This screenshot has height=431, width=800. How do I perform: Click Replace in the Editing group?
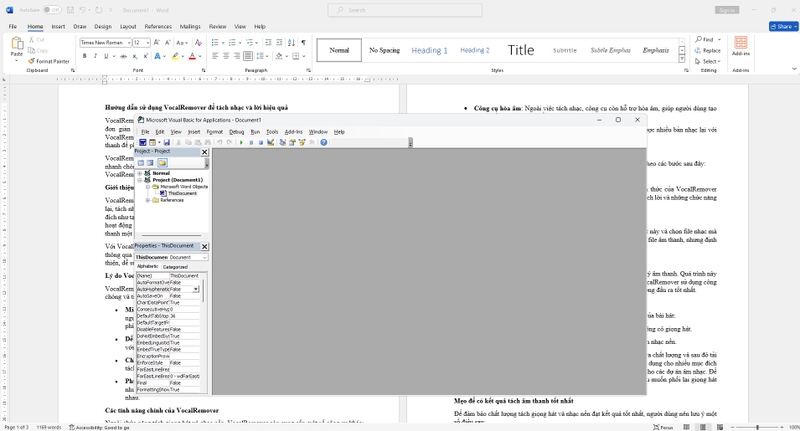pos(708,50)
